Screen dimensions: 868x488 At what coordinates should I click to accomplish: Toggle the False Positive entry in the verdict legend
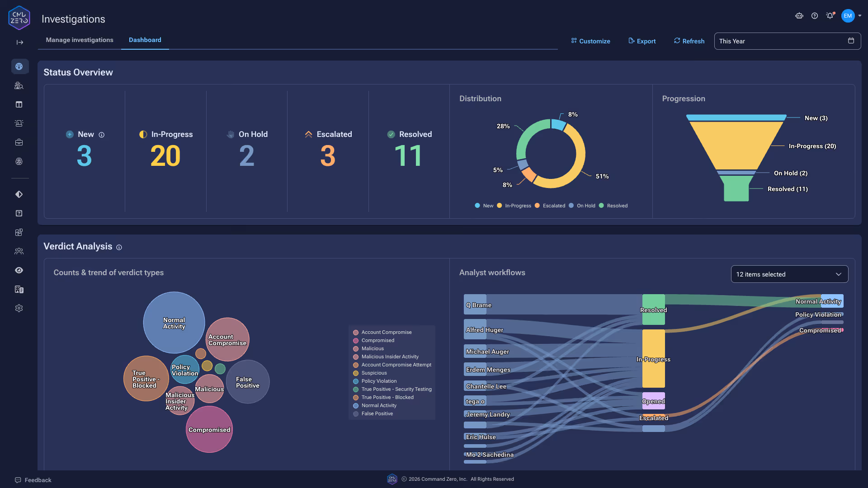coord(377,413)
